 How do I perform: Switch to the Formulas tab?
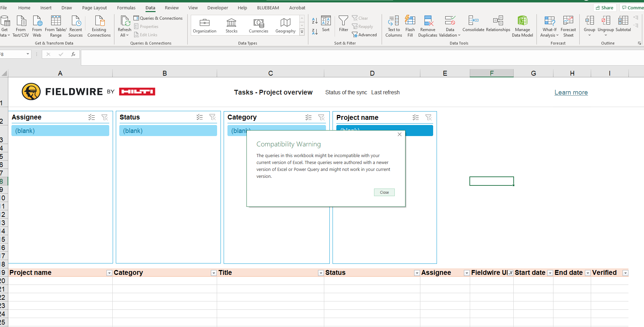126,8
